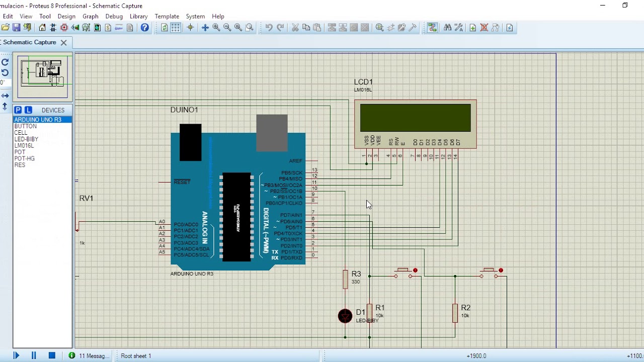This screenshot has width=644, height=362.
Task: Open the Property Assignment Tool icon
Action: [458, 28]
